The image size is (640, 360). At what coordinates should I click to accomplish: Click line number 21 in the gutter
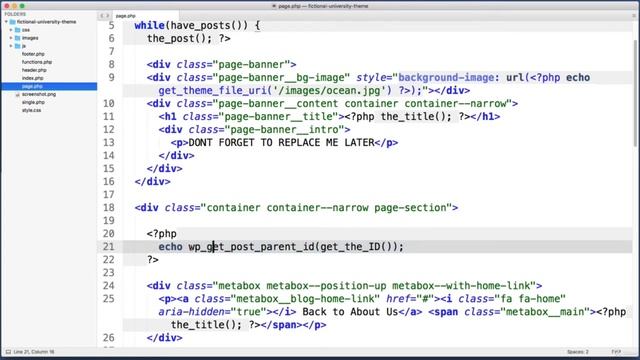coord(109,247)
